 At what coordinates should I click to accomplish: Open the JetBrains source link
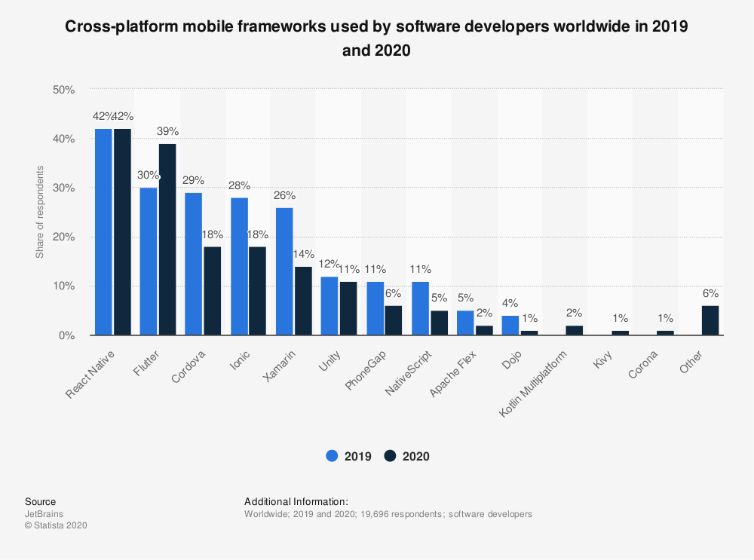pyautogui.click(x=38, y=514)
